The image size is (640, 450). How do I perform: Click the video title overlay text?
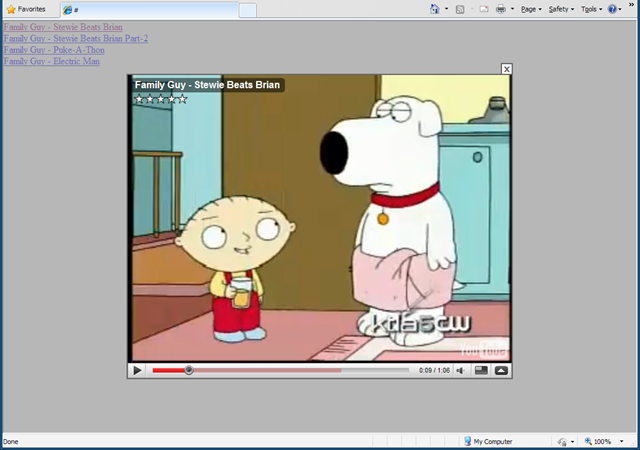(x=207, y=85)
